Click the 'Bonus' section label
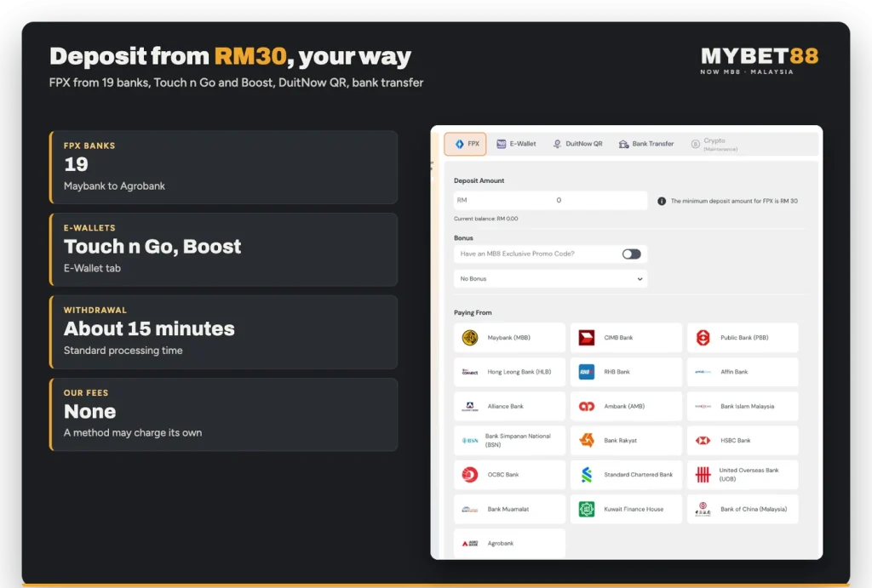The image size is (872, 588). [463, 238]
